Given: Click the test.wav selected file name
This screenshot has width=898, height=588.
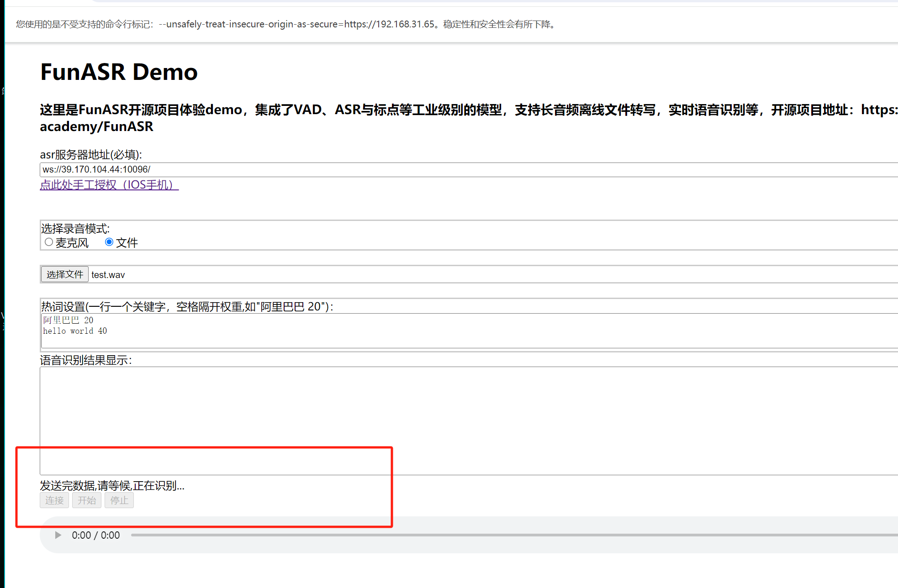Looking at the screenshot, I should click(108, 275).
